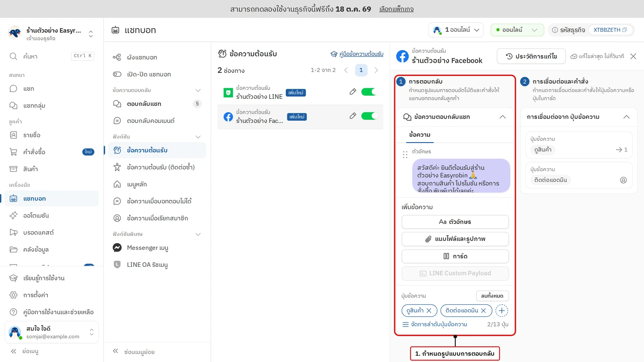Click the ประวัติการแก้ไข edit history button
Image resolution: width=644 pixels, height=362 pixels.
pos(531,56)
